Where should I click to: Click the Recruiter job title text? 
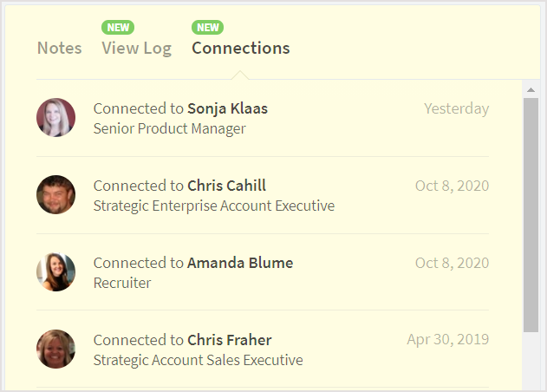click(122, 283)
